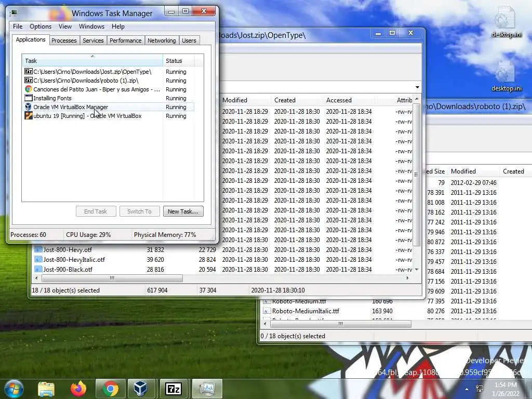
Task: Switch to the Applications tab
Action: [x=31, y=39]
